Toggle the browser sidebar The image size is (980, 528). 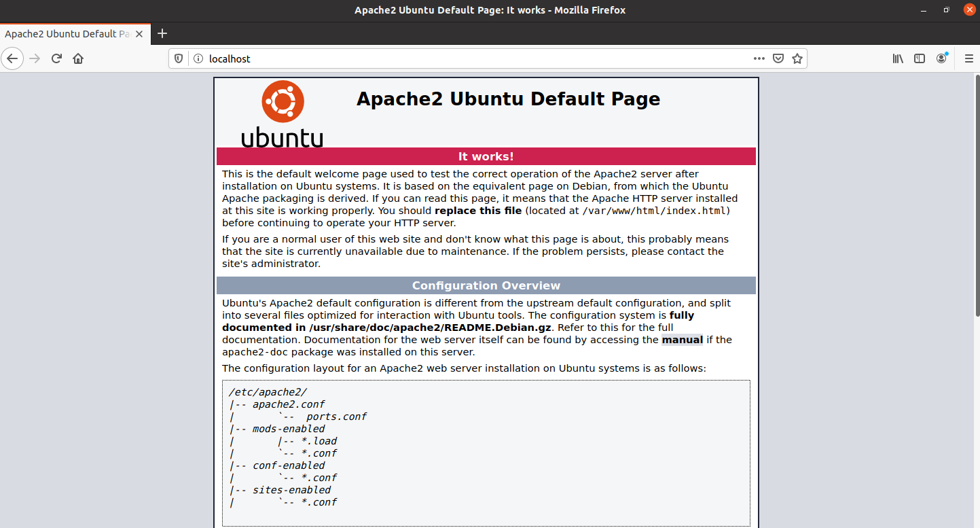(x=919, y=58)
